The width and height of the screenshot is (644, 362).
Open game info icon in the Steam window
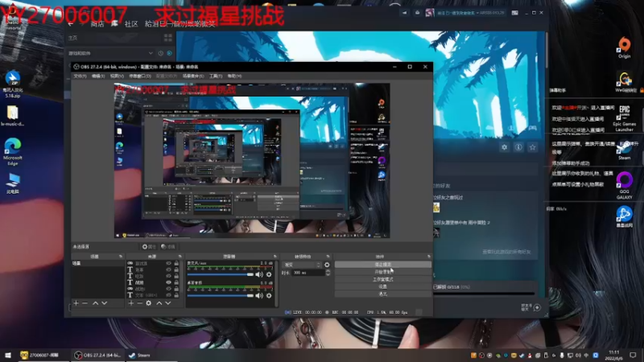[x=518, y=147]
